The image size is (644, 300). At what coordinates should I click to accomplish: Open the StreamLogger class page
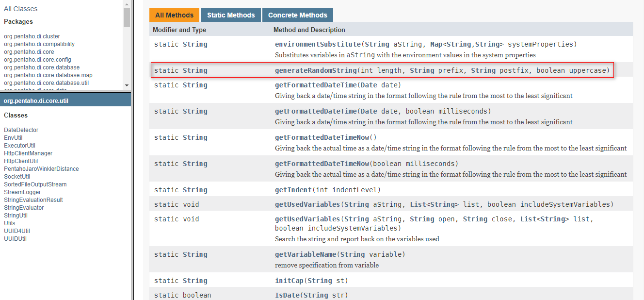coord(23,192)
